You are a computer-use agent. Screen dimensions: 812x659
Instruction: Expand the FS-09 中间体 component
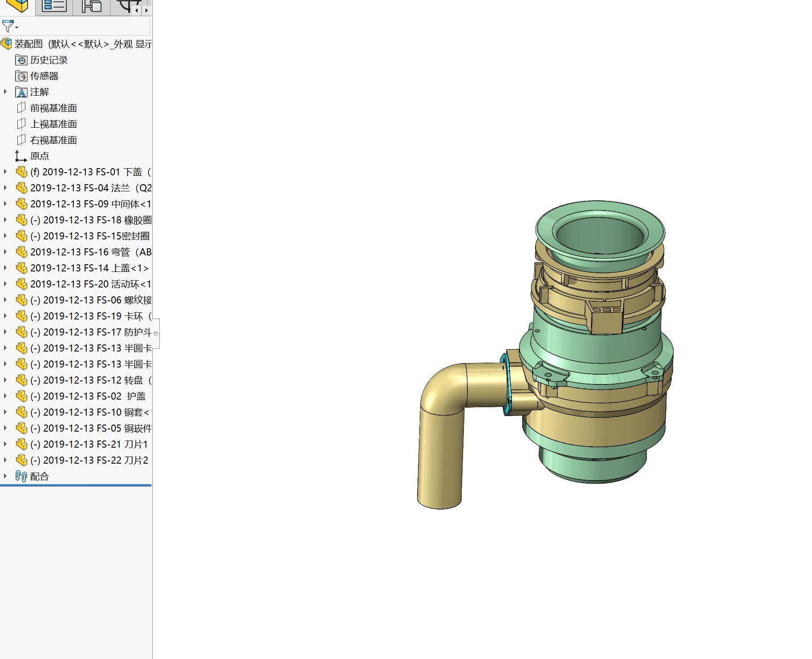click(x=5, y=203)
